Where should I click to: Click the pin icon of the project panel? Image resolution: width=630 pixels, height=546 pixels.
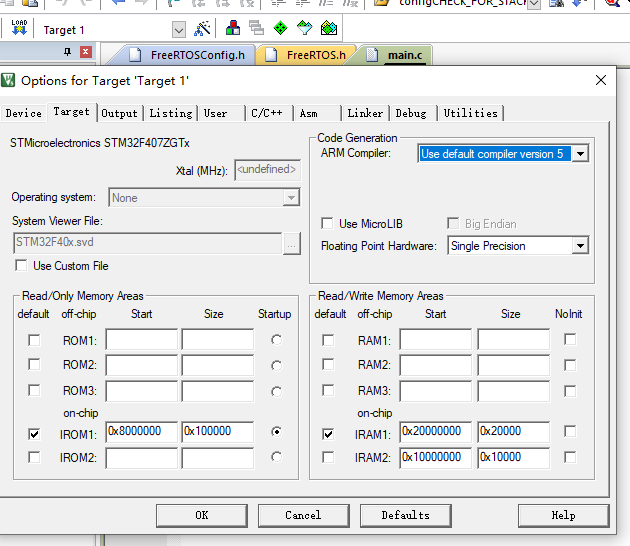click(68, 51)
